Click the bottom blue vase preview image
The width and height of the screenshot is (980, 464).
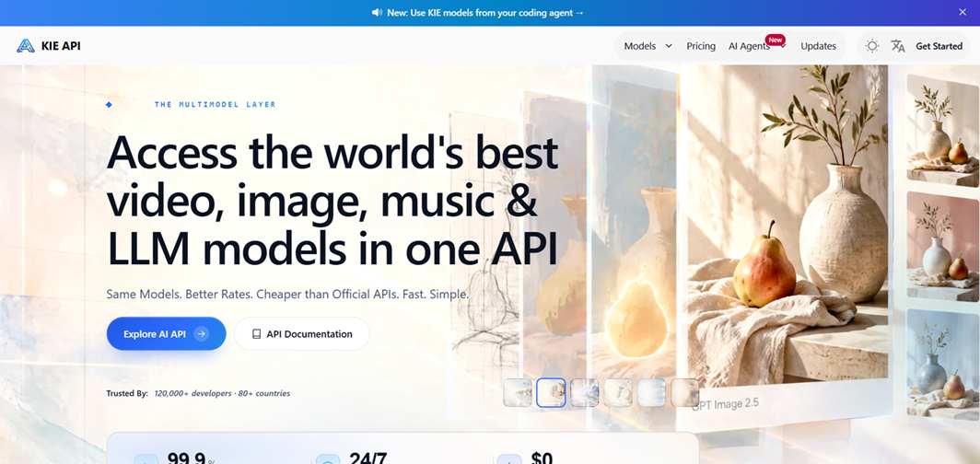pyautogui.click(x=943, y=364)
